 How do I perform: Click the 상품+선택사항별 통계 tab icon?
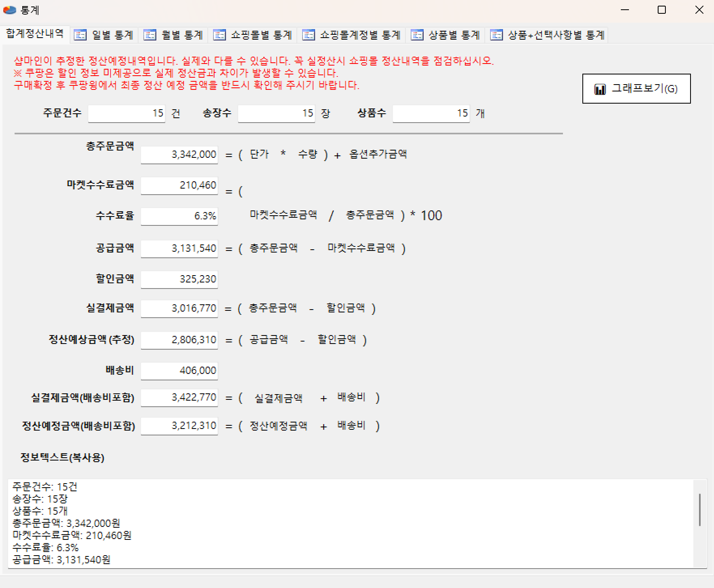click(497, 35)
